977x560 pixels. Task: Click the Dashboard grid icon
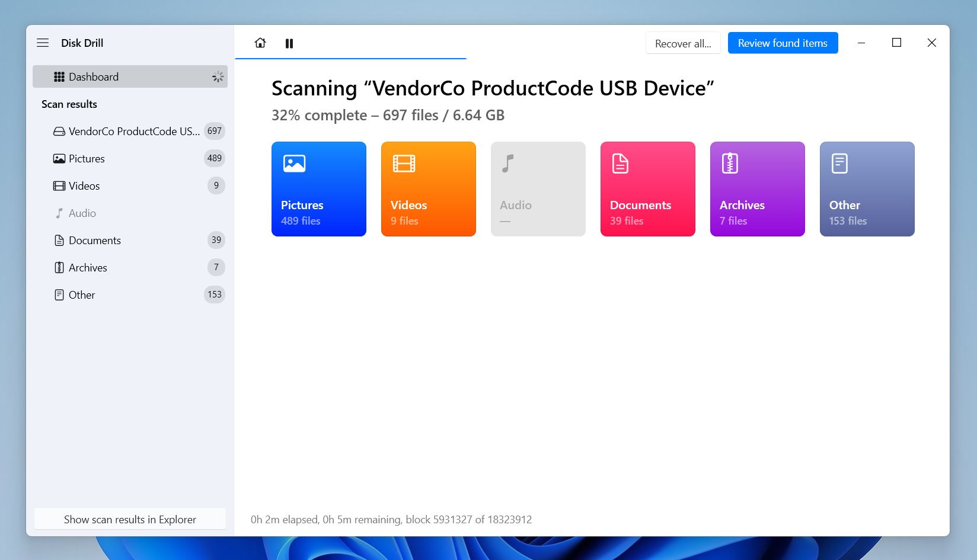pos(59,76)
